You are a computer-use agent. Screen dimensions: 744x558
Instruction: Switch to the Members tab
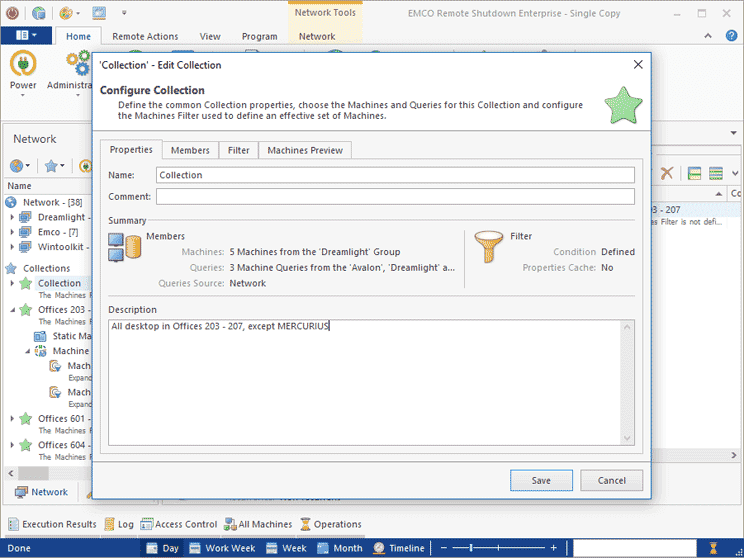[190, 150]
